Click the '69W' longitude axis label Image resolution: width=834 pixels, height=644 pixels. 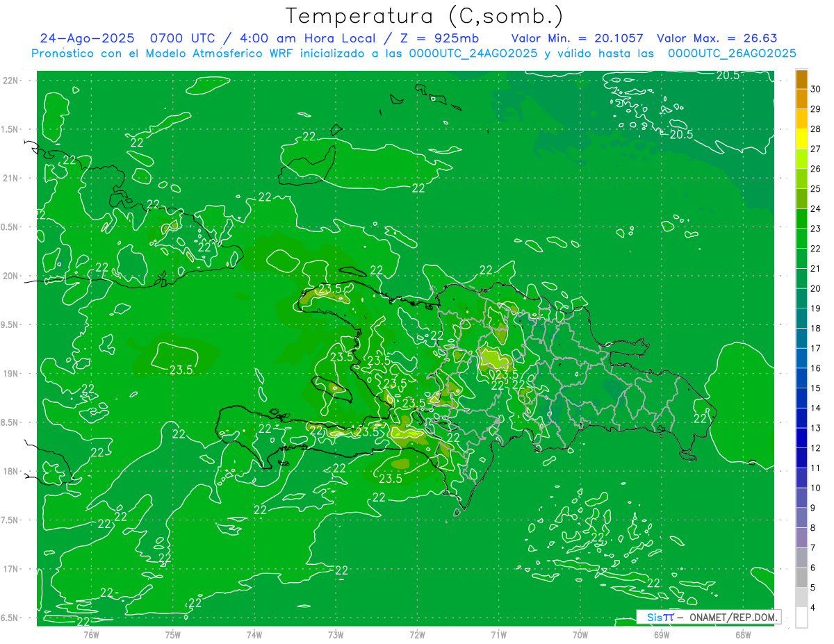point(662,635)
